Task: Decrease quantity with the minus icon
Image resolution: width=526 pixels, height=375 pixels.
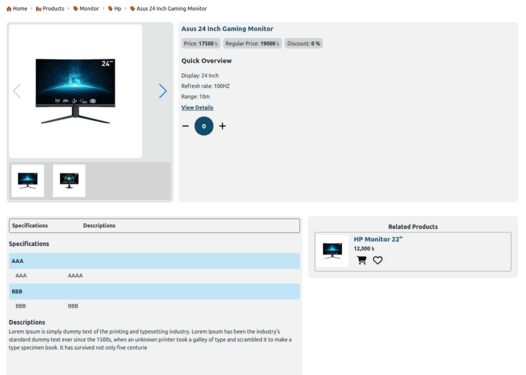Action: [186, 126]
